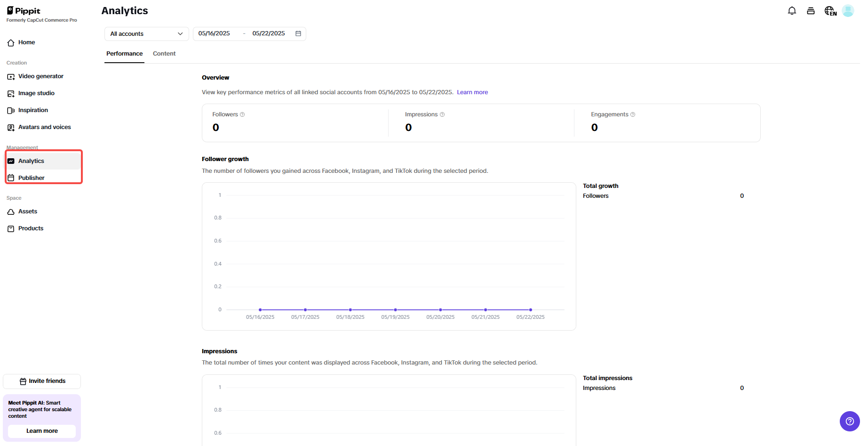Open the language selector globe icon
Screen dimensions: 868x446
pyautogui.click(x=829, y=10)
